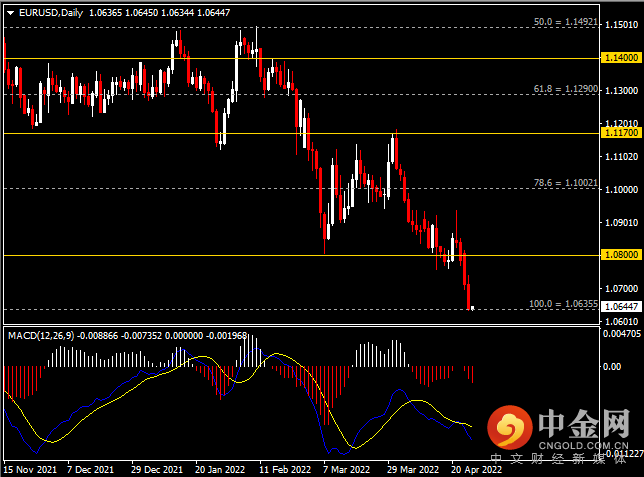Screen dimensions: 644x477
Task: Select the yellow 1.14000 price level label
Action: click(621, 58)
